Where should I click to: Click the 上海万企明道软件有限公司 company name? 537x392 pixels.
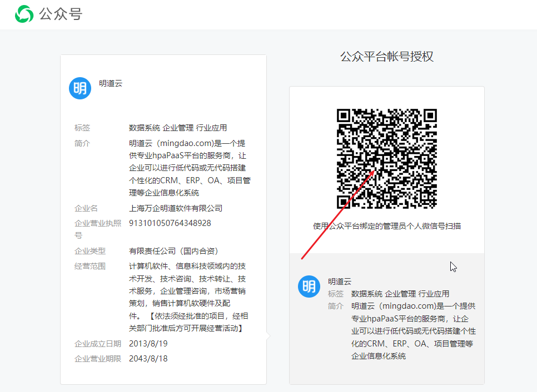(176, 208)
